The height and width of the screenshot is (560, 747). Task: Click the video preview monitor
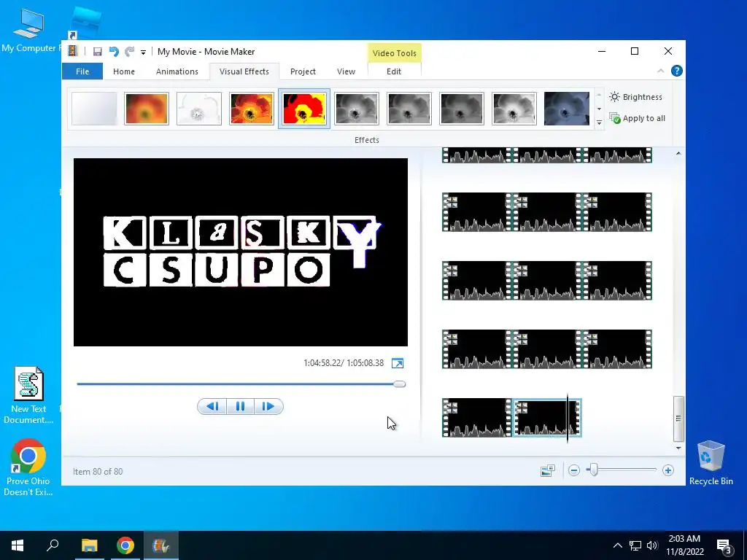click(241, 252)
